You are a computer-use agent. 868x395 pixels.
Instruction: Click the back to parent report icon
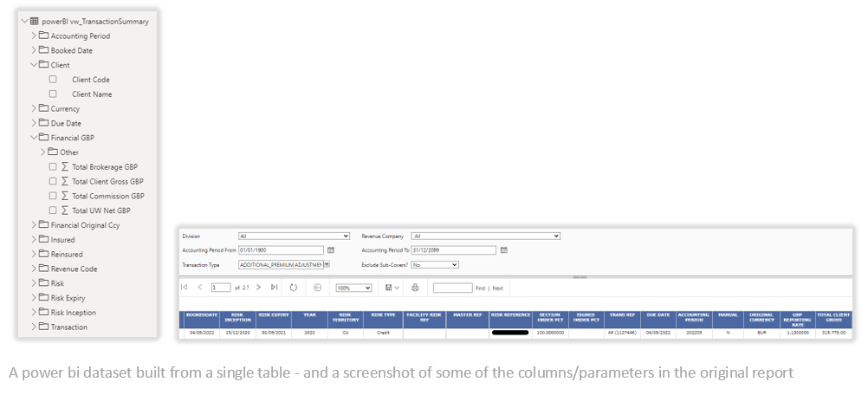pos(317,288)
